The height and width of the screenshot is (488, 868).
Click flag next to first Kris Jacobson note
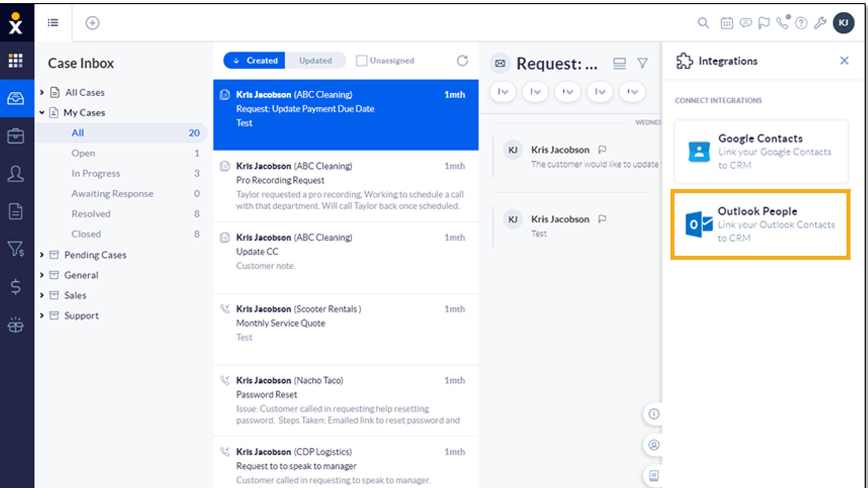coord(602,150)
